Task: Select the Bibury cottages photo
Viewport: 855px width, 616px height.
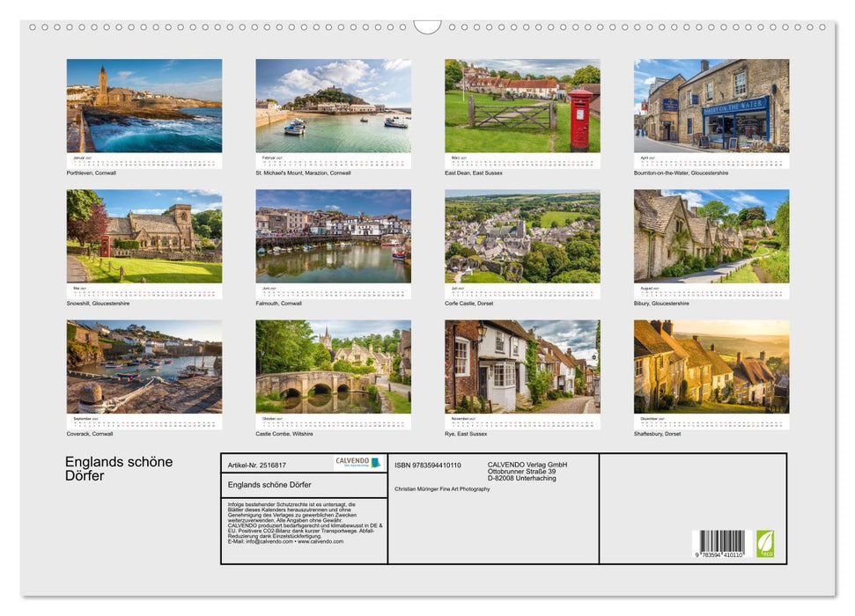Action: [x=711, y=236]
